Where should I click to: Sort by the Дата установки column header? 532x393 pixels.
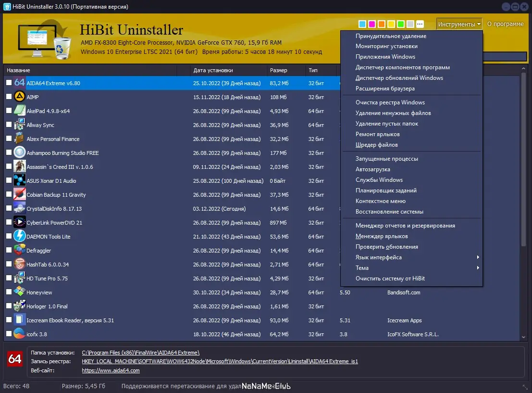pyautogui.click(x=228, y=70)
